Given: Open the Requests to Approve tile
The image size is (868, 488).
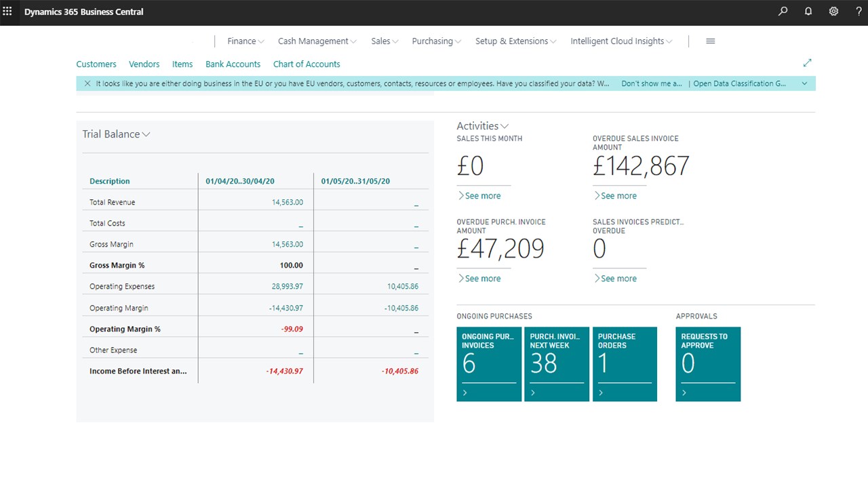Looking at the screenshot, I should tap(708, 364).
